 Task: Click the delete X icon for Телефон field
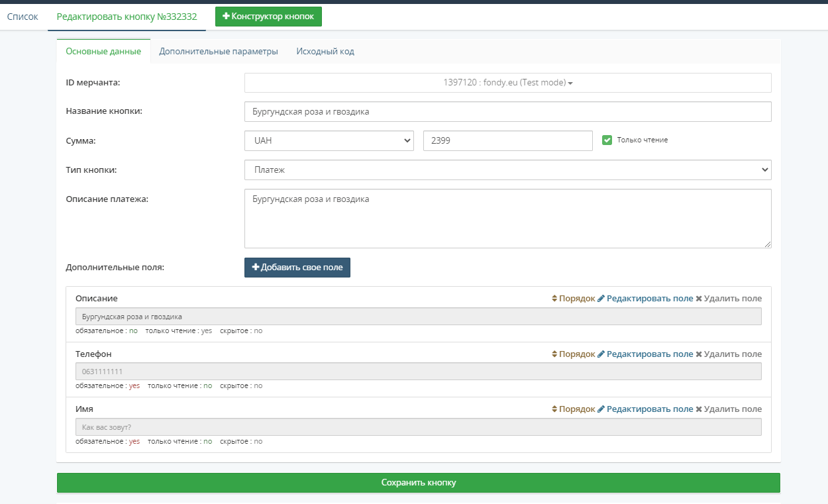coord(699,354)
